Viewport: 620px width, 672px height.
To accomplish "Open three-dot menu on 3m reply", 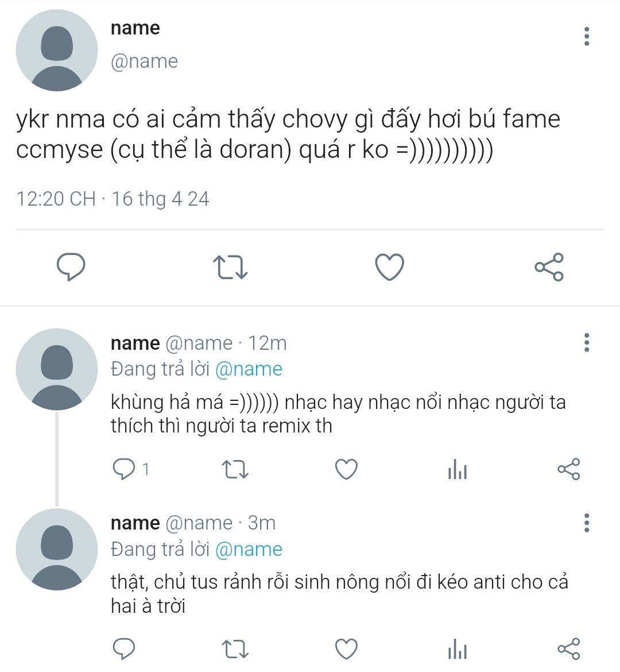I will [587, 523].
